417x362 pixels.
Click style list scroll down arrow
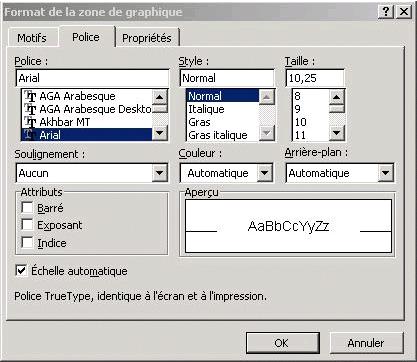click(266, 133)
